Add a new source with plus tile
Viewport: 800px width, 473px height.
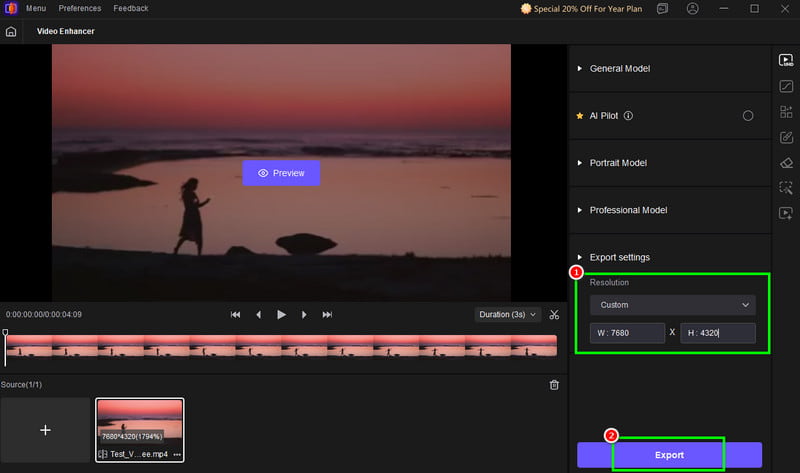pos(45,430)
